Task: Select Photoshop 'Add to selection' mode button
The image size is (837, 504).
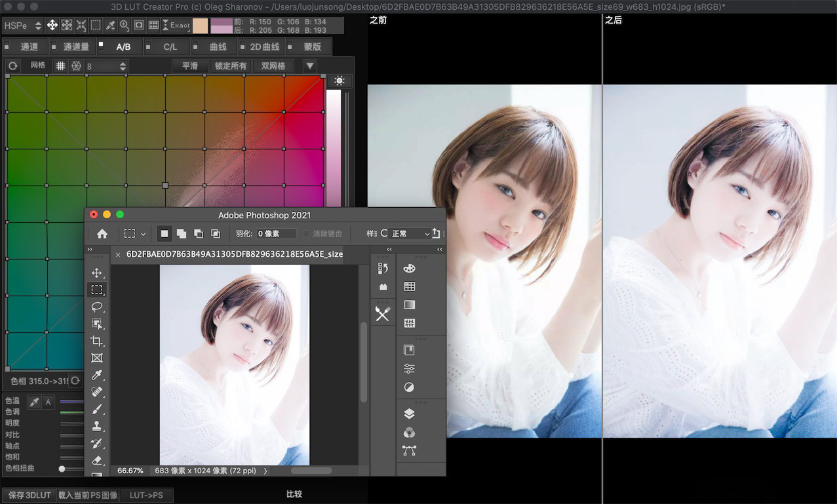Action: 181,233
